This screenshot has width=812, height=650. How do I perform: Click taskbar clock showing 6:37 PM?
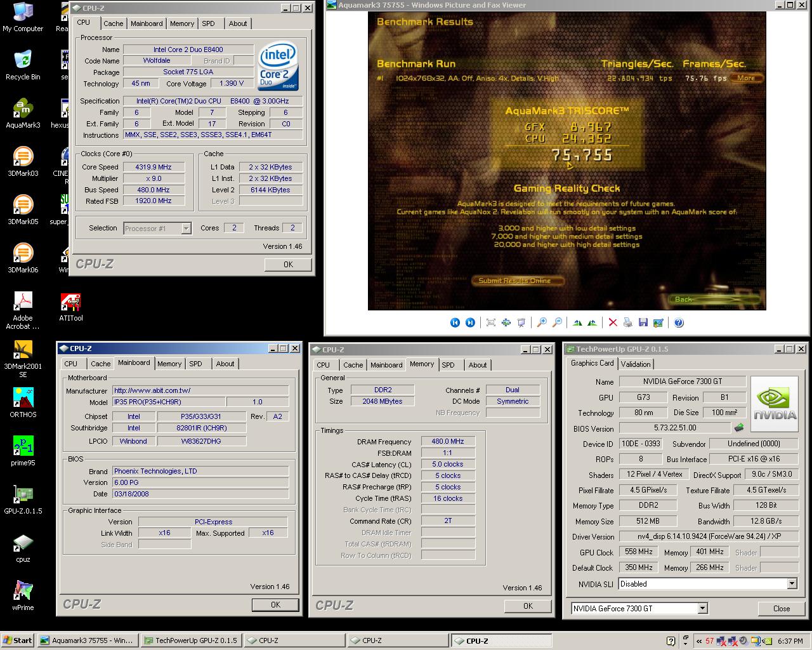click(790, 641)
